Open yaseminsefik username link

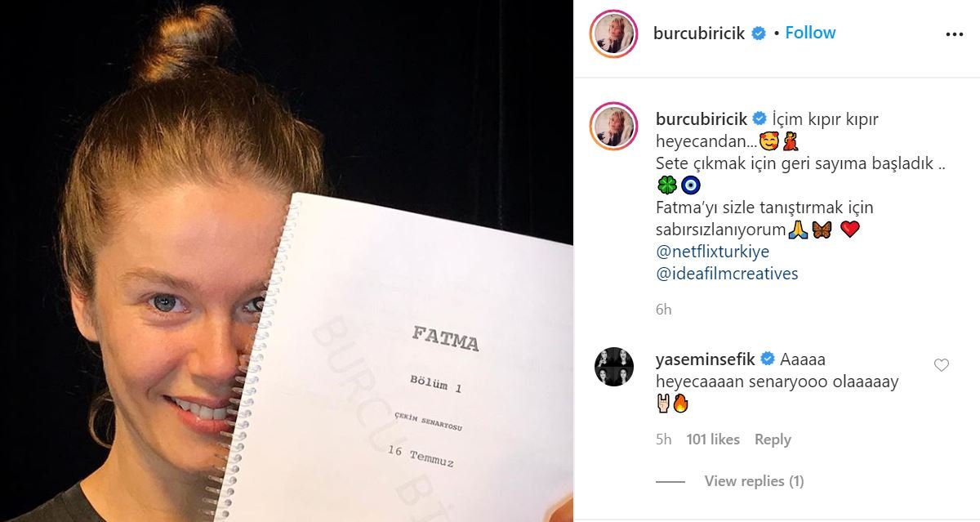click(706, 359)
